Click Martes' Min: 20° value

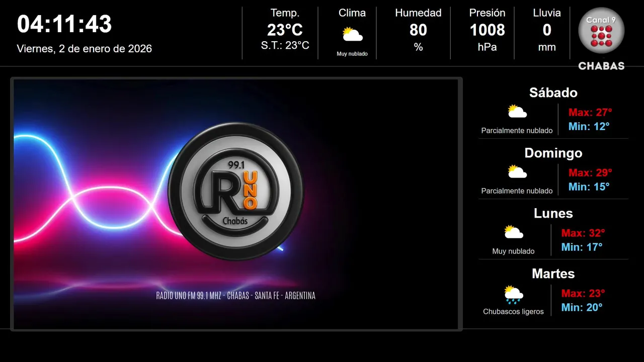(582, 307)
